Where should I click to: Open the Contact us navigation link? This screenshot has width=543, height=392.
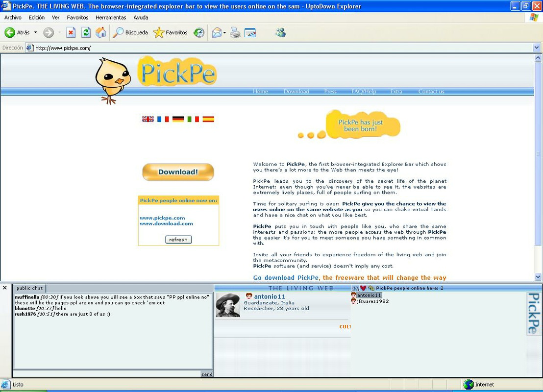pos(431,92)
